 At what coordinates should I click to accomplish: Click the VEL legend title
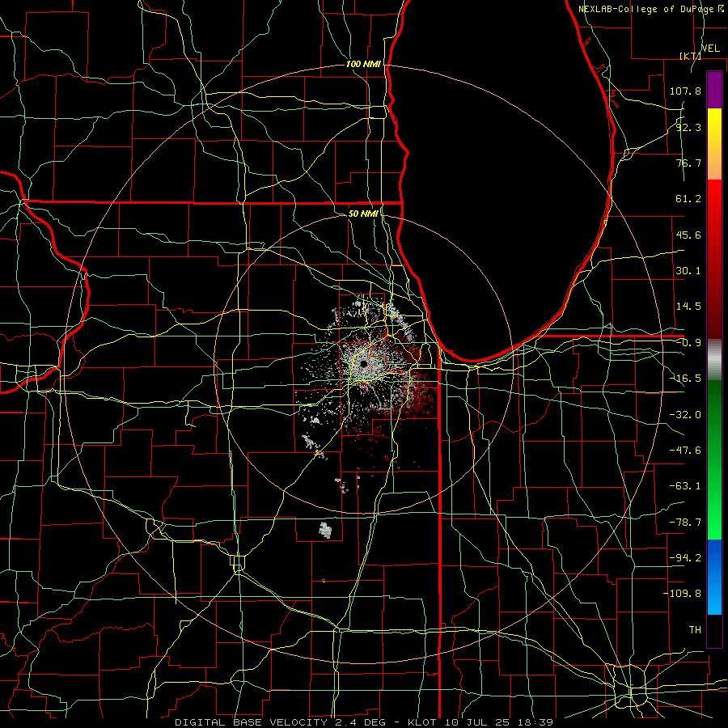coord(710,49)
